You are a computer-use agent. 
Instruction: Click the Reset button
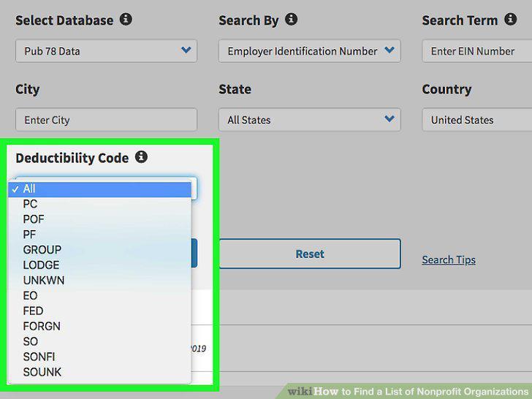(x=310, y=254)
